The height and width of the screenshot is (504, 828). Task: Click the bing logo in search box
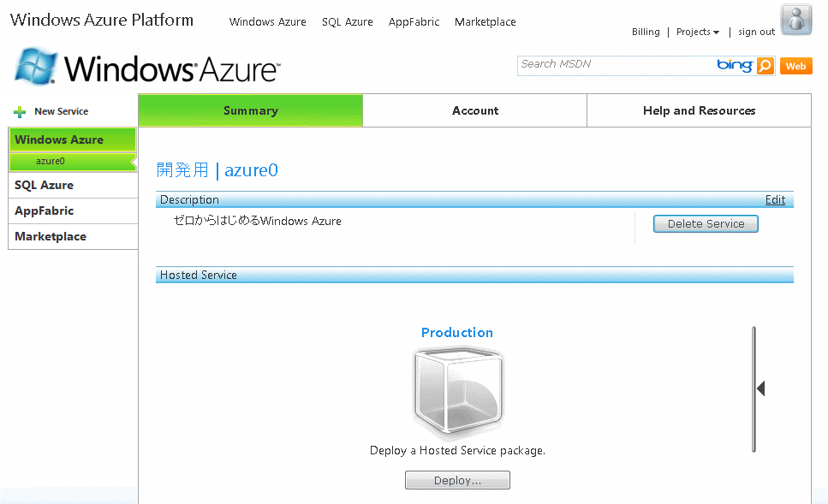coord(735,65)
